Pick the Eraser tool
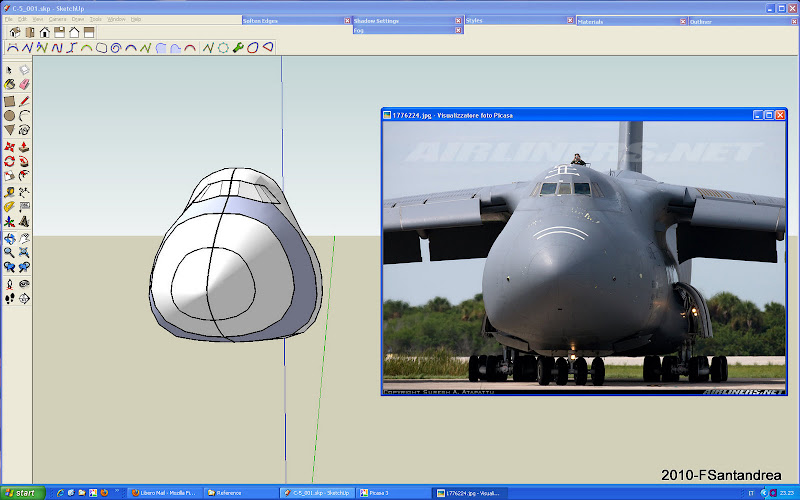This screenshot has width=800, height=500. click(x=24, y=85)
